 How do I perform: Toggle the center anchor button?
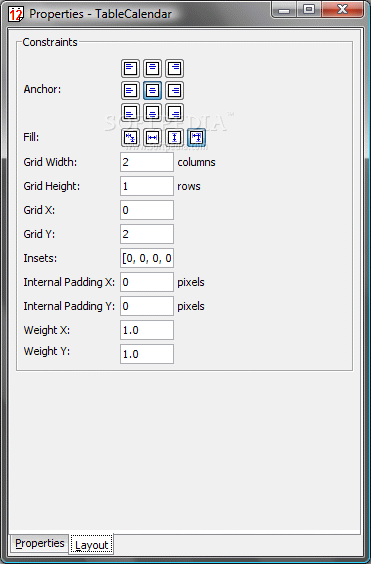(153, 90)
